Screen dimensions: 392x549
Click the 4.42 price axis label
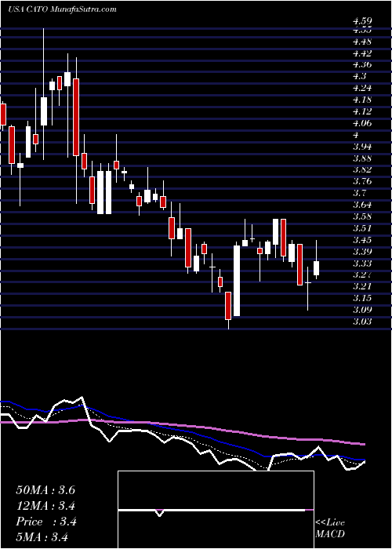[x=362, y=53]
